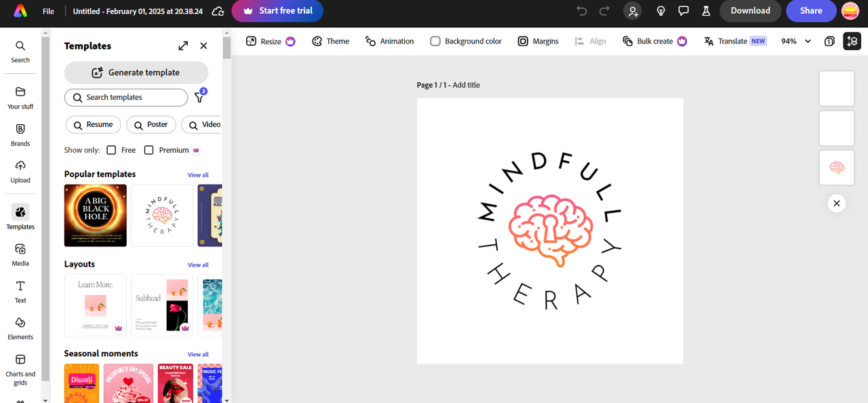Select A Big Black Hole template
The height and width of the screenshot is (403, 868).
(x=96, y=215)
